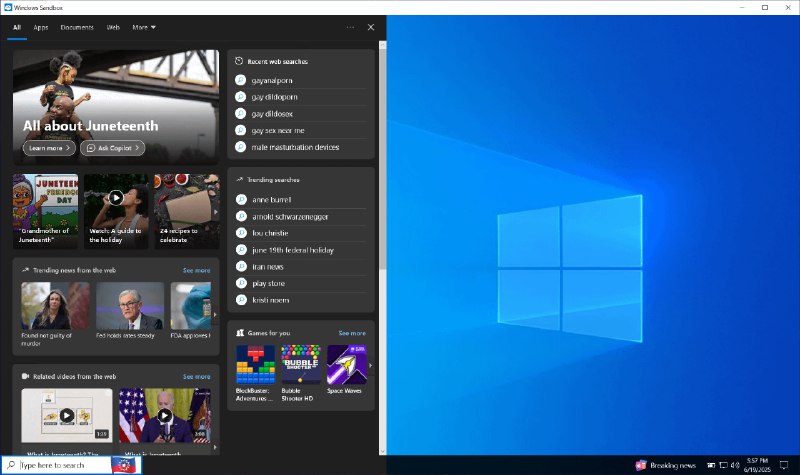Open the 'Fed holds rates steady' news card

130,310
